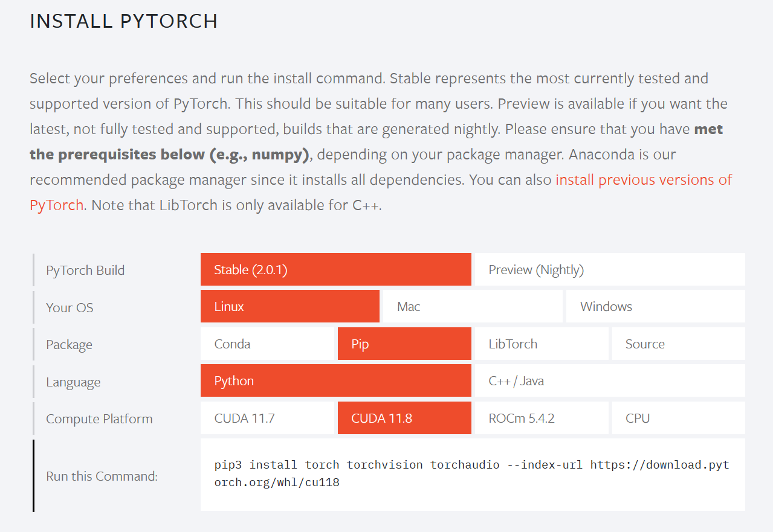The height and width of the screenshot is (532, 773).
Task: Choose CUDA 11.8 compute platform
Action: point(404,418)
